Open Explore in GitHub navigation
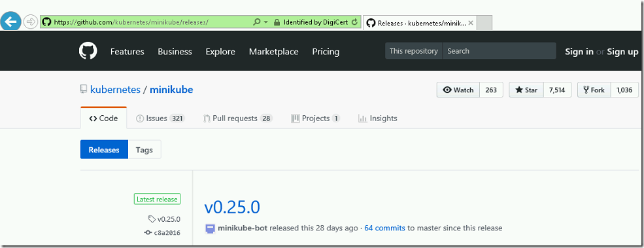644x248 pixels. (220, 52)
